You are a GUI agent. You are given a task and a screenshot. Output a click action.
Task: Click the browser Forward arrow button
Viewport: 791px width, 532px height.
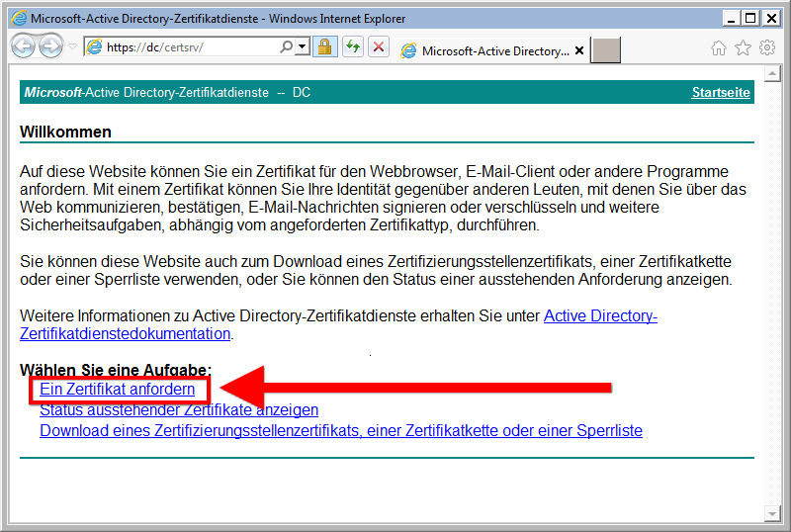50,46
